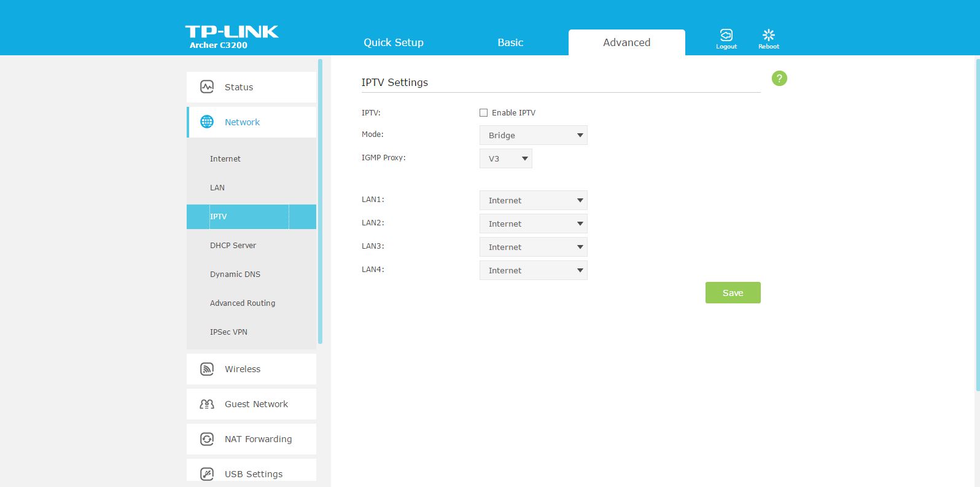Viewport: 980px width, 487px height.
Task: Click the Enable IPTV label text
Action: click(x=513, y=113)
